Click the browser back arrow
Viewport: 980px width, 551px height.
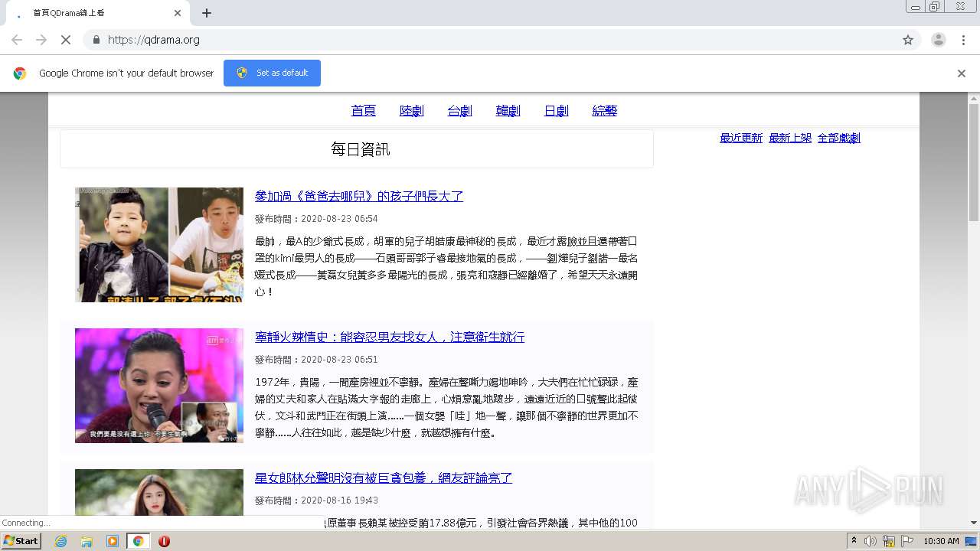(17, 40)
